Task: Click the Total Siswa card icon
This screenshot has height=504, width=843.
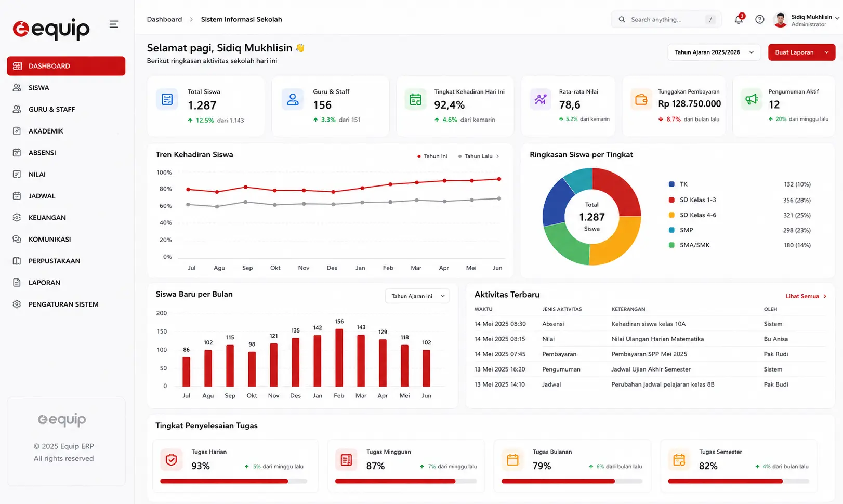Action: pyautogui.click(x=167, y=99)
